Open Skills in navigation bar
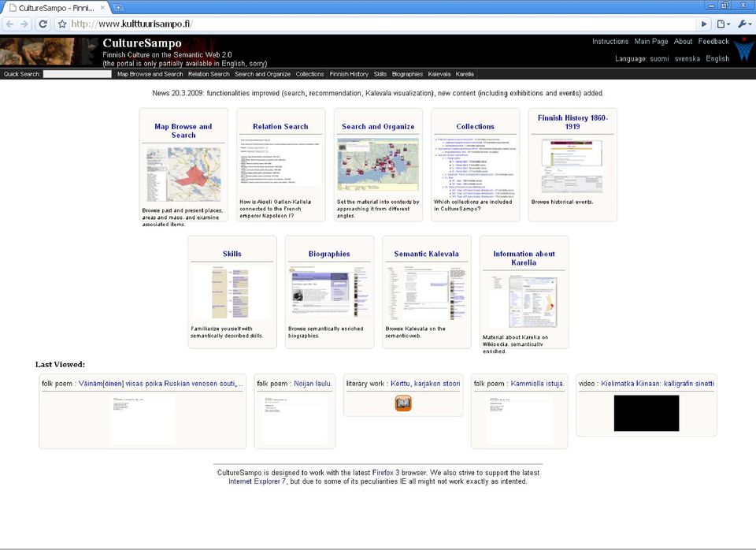This screenshot has width=756, height=550. point(380,74)
